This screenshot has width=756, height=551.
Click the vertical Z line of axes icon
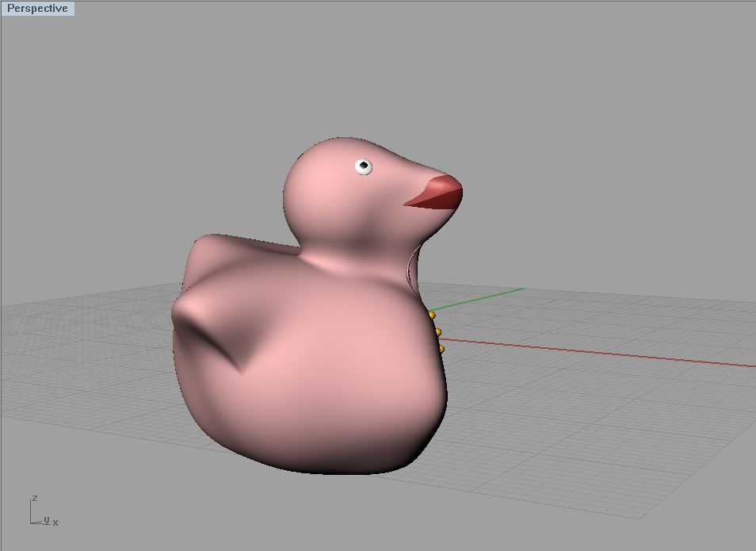click(31, 513)
